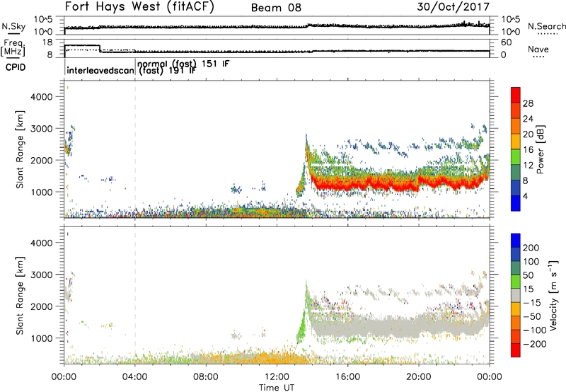
Task: Click the '20:00' time axis label
Action: (x=419, y=377)
